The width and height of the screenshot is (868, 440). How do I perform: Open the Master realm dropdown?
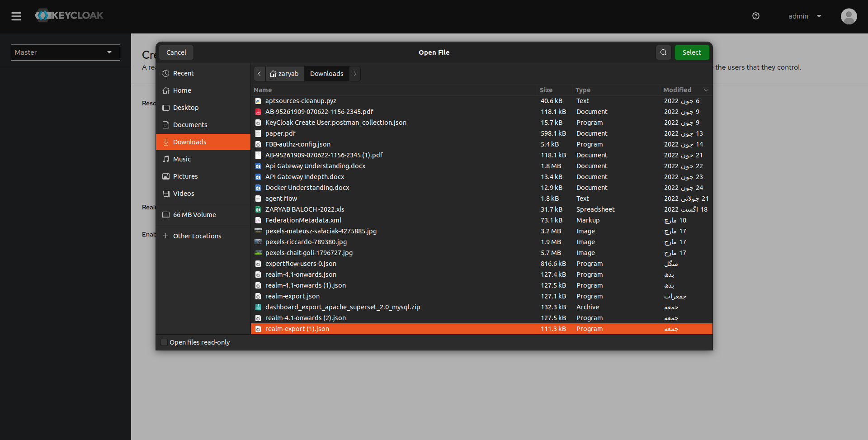click(65, 52)
